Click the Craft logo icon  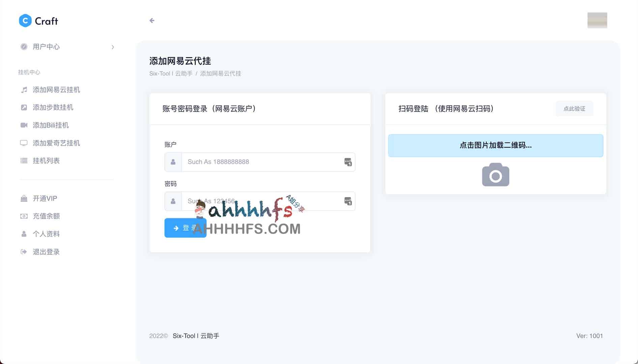coord(25,21)
